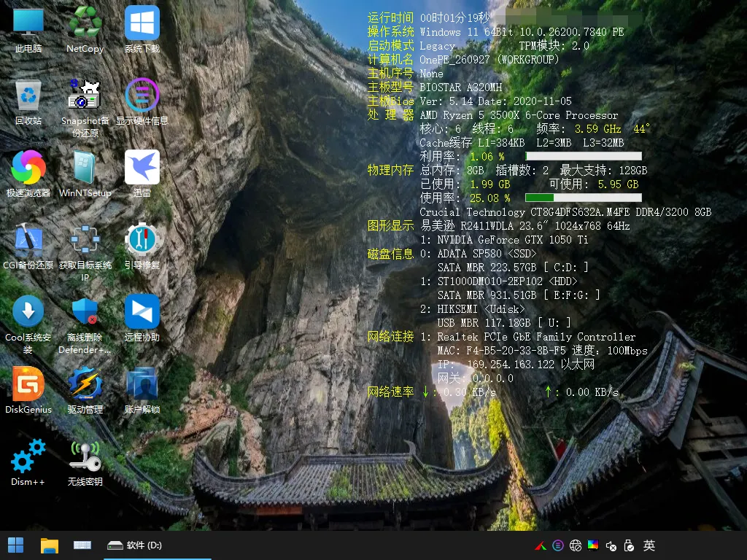Launch Snapshot备份还原 tool
This screenshot has height=560, width=747.
point(85,108)
